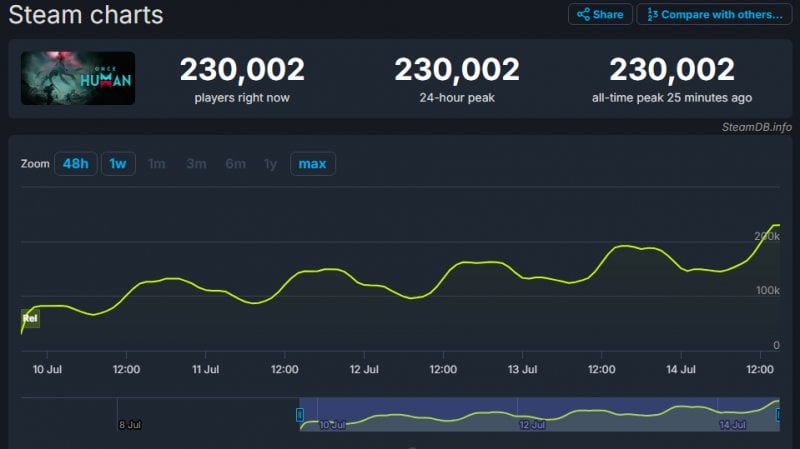Select the 1w zoom range

coord(118,163)
